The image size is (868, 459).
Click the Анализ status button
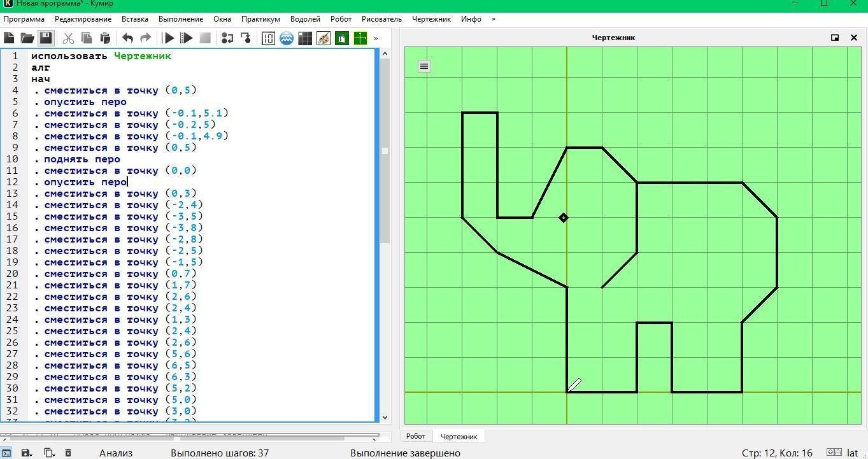116,453
